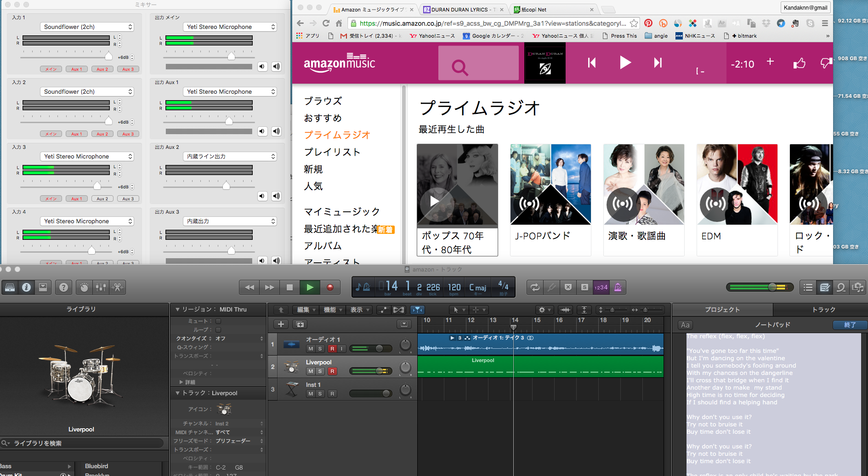Switch to the 紙copi Net browser tab
Screen dimensions: 868x476
pos(554,10)
